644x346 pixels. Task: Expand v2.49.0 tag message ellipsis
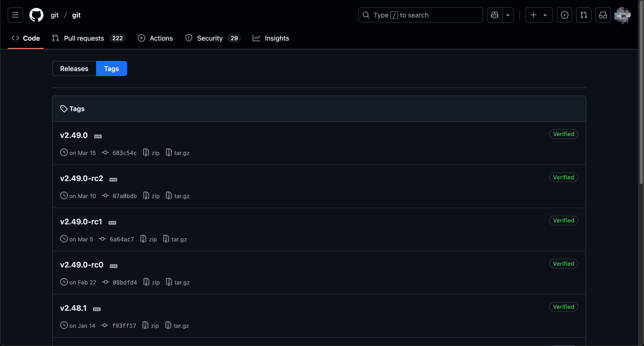point(98,136)
